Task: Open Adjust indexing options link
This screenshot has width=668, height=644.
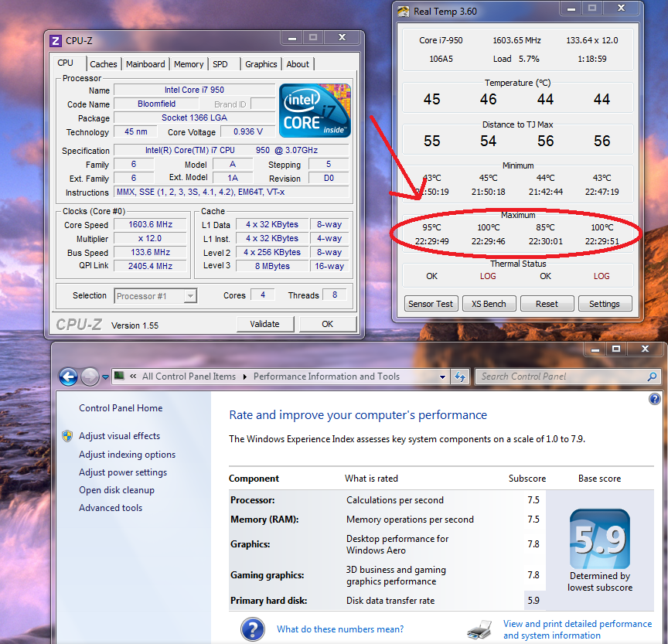Action: coord(127,455)
